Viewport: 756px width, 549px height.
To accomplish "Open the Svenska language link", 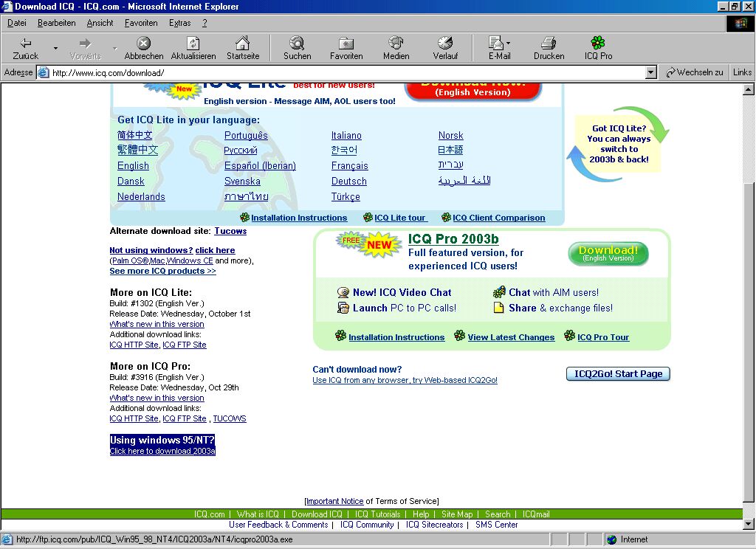I will [242, 182].
